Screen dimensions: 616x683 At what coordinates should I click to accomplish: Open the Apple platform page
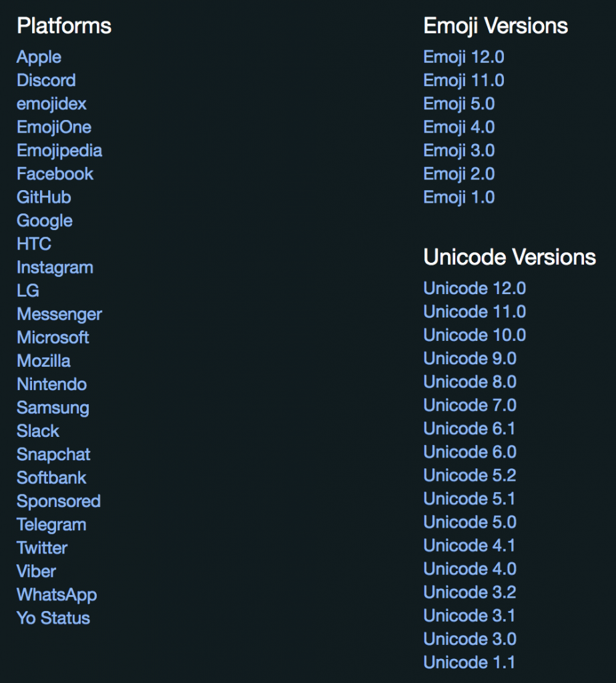point(39,57)
